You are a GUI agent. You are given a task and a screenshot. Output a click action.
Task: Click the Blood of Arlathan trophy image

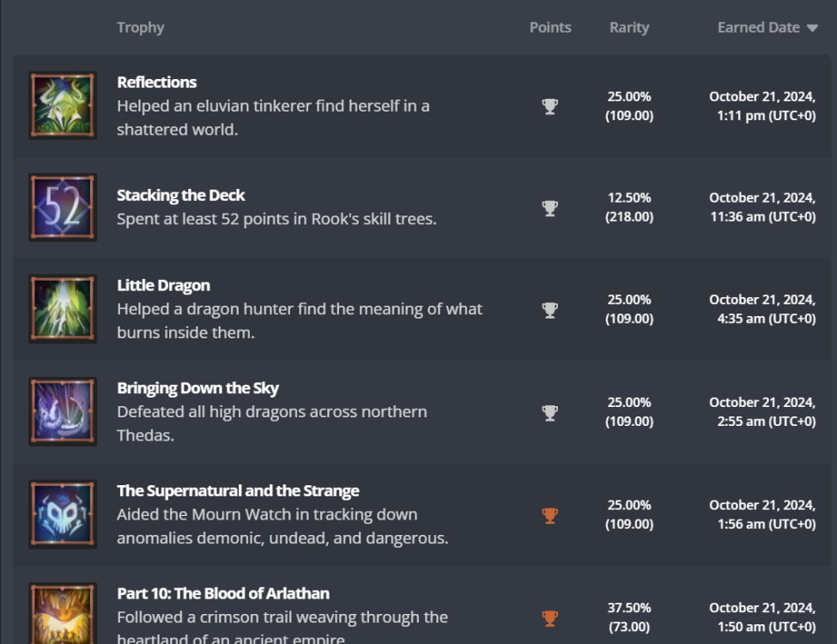[63, 614]
